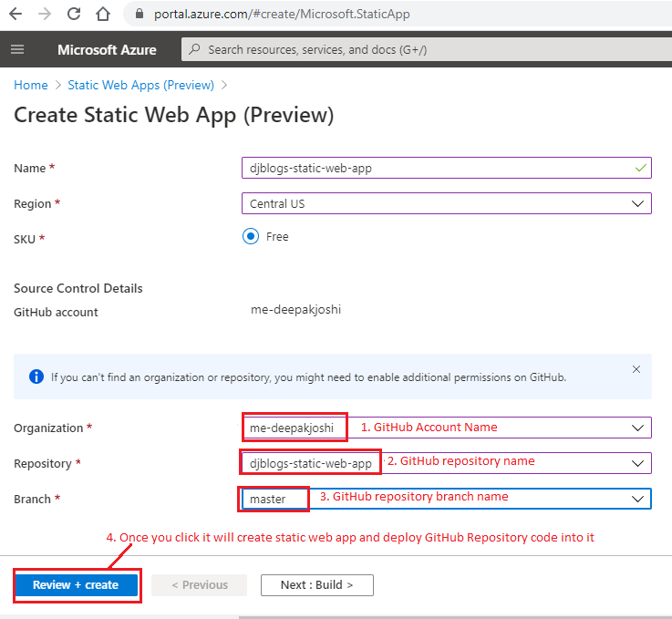The image size is (672, 619).
Task: Click the GitHub account label
Action: click(x=56, y=313)
